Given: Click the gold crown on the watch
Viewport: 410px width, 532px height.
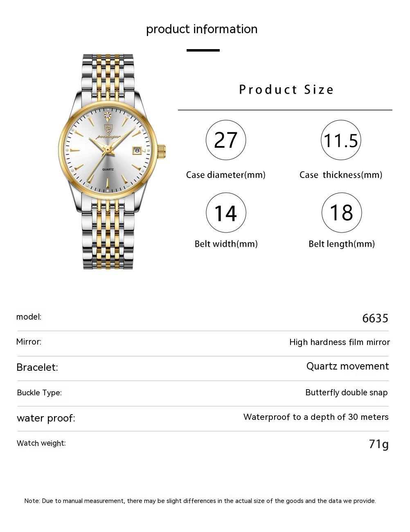Looking at the screenshot, I should tap(161, 151).
